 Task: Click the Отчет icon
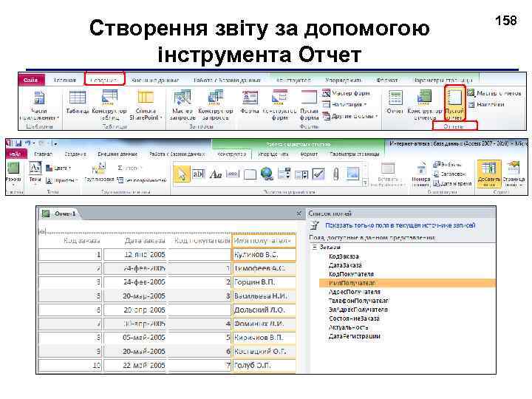pyautogui.click(x=395, y=101)
